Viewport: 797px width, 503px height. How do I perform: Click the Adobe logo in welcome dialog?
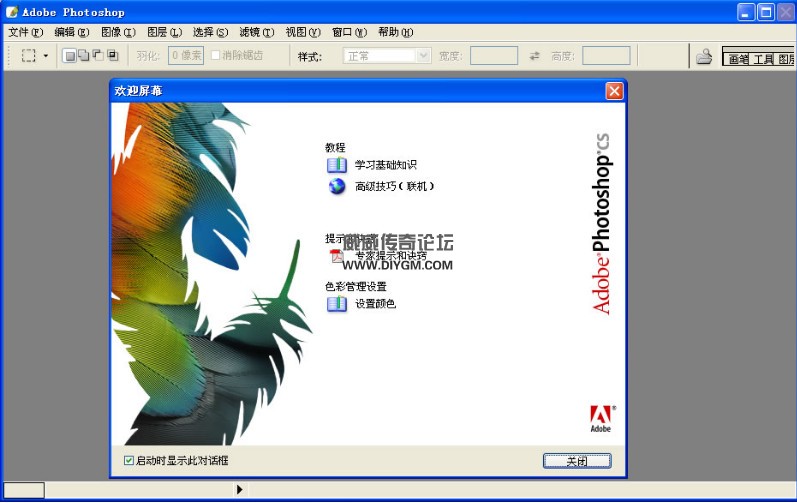(x=602, y=419)
